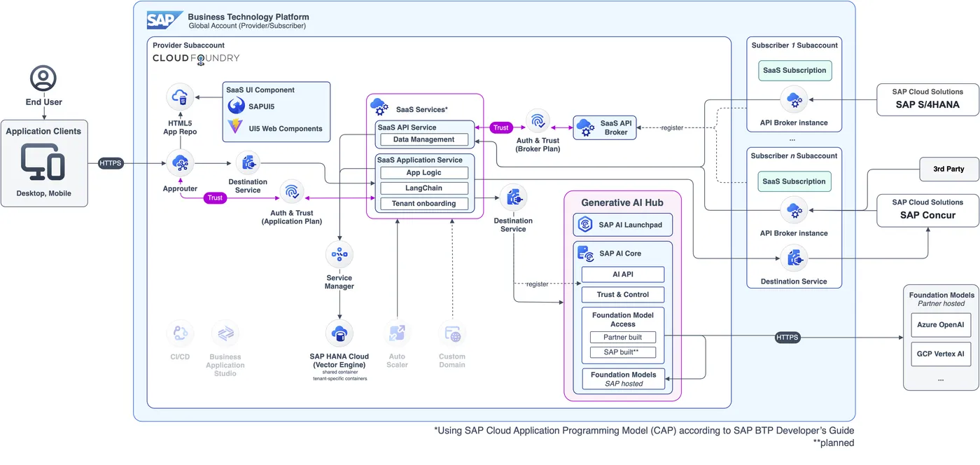980x465 pixels.
Task: Click the Subscriber 1 Subaccount label
Action: click(794, 46)
